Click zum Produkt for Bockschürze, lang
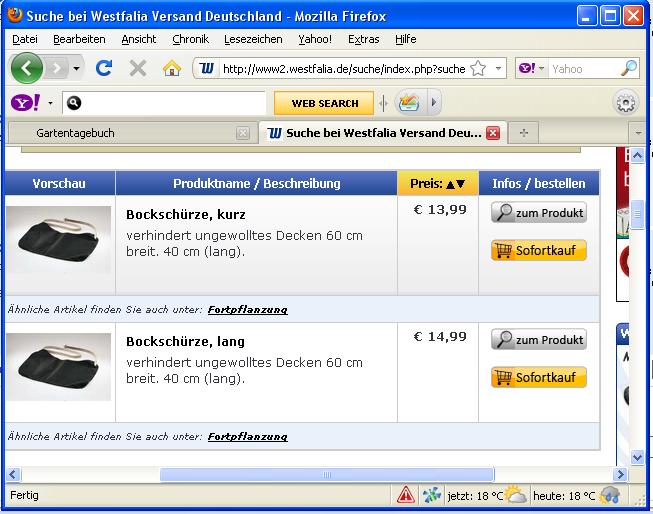 (539, 339)
